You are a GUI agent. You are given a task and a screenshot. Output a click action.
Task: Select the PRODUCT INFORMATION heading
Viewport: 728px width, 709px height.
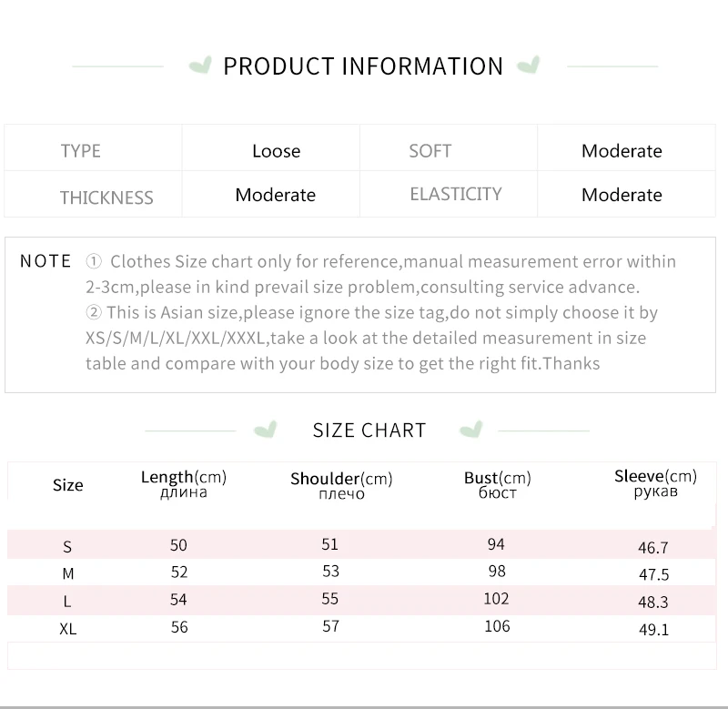point(363,66)
